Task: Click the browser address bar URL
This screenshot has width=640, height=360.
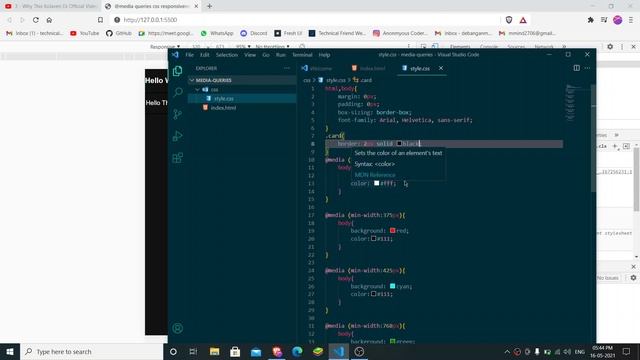Action: pyautogui.click(x=150, y=20)
